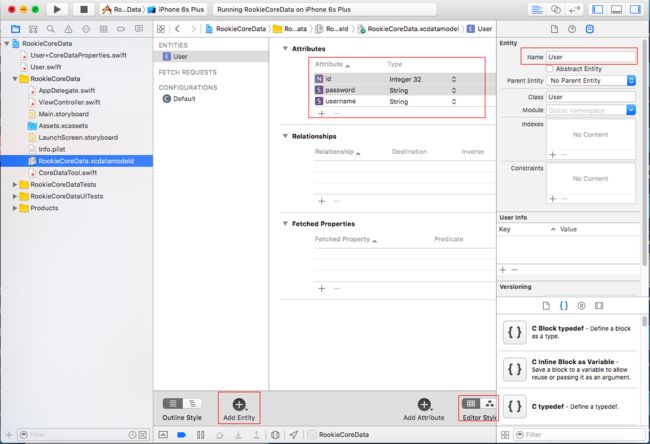
Task: Stop the running app
Action: click(84, 9)
